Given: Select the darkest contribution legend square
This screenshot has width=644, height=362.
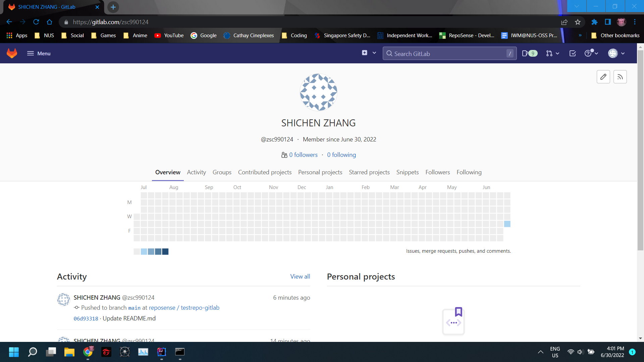Looking at the screenshot, I should pos(165,251).
